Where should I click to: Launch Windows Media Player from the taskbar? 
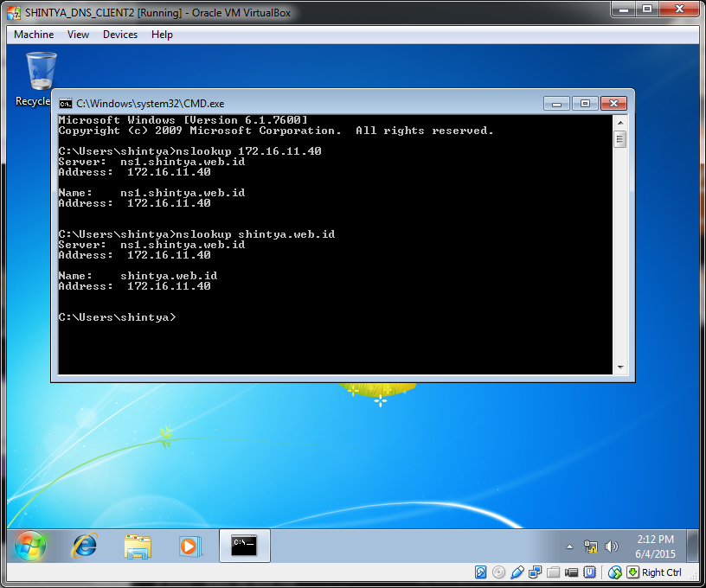click(x=189, y=546)
